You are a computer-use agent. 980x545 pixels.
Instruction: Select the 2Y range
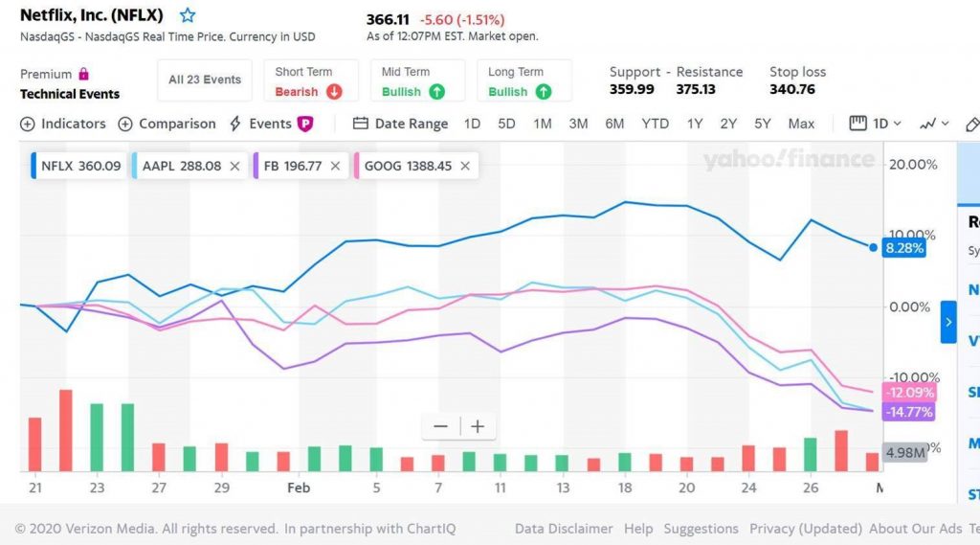[728, 124]
